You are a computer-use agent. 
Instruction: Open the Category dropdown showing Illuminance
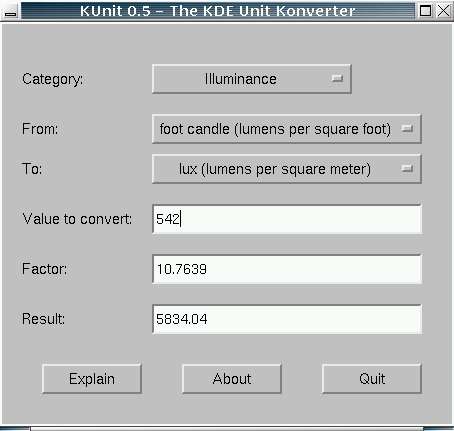coord(252,79)
